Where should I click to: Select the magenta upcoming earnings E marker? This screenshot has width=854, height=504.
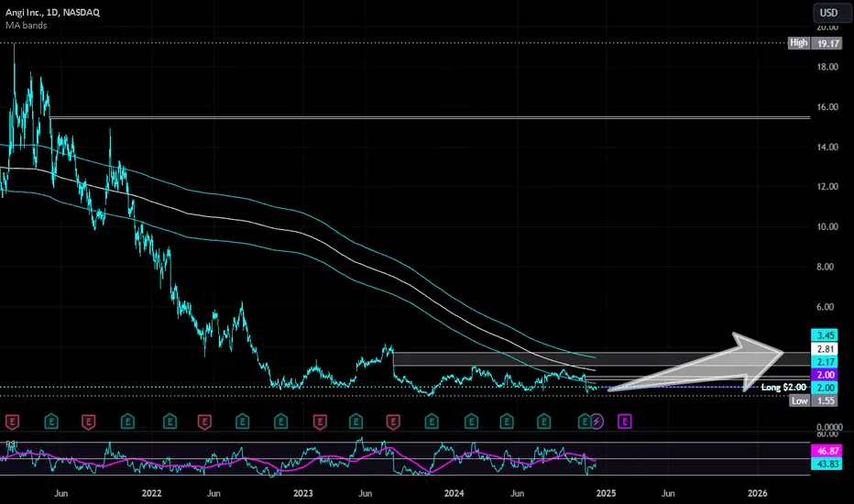click(x=625, y=422)
